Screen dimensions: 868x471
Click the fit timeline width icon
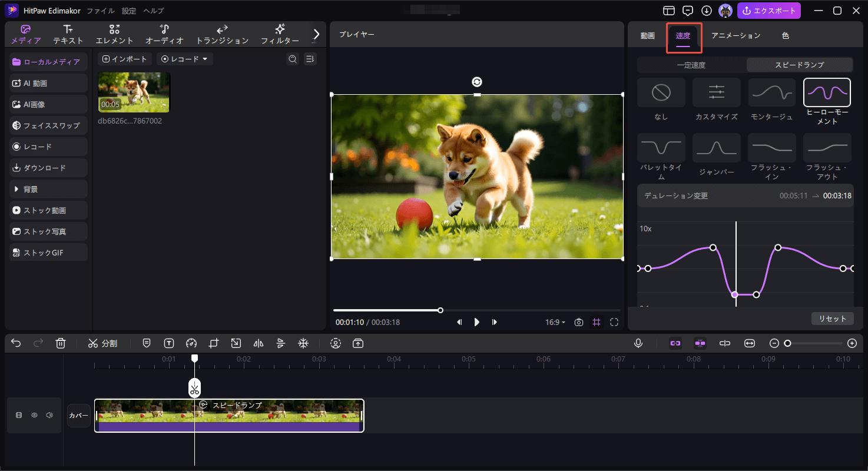pos(749,343)
